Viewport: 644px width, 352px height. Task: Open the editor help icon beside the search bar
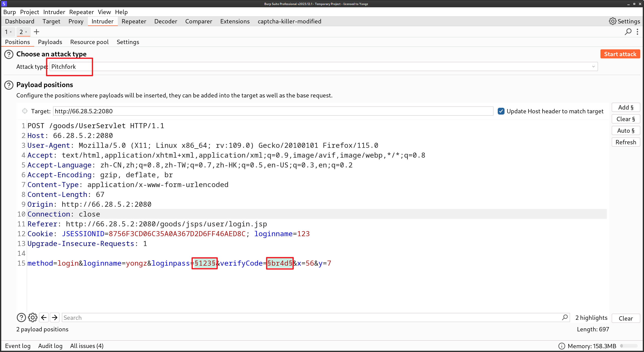tap(21, 318)
